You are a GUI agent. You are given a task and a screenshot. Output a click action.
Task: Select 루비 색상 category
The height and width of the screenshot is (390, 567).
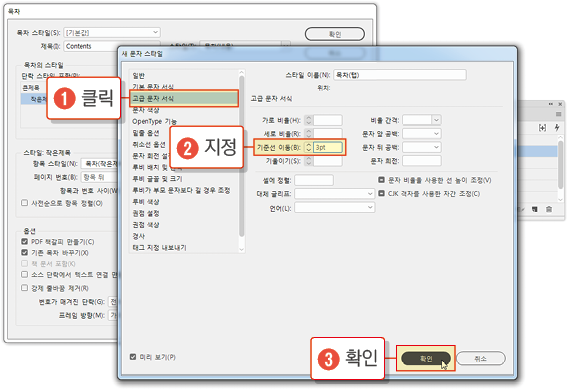click(146, 202)
